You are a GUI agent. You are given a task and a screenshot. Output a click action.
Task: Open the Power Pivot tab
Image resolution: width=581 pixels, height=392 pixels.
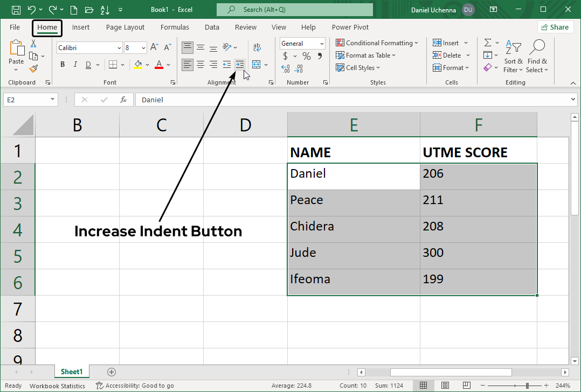pyautogui.click(x=350, y=27)
